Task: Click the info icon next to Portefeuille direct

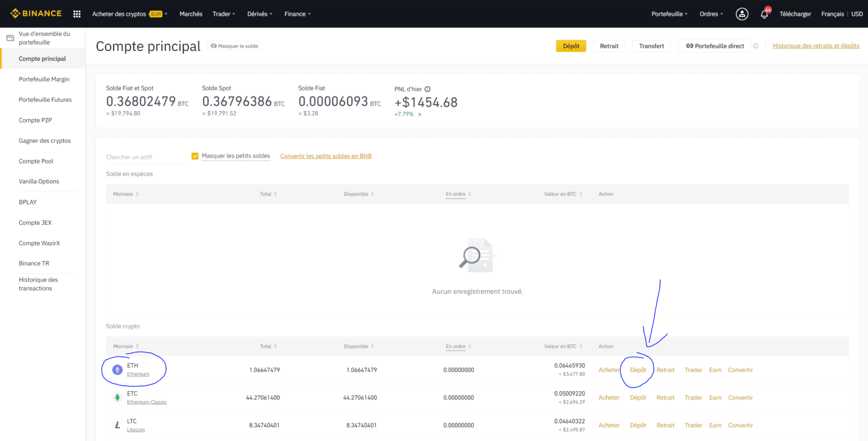Action: click(x=756, y=46)
